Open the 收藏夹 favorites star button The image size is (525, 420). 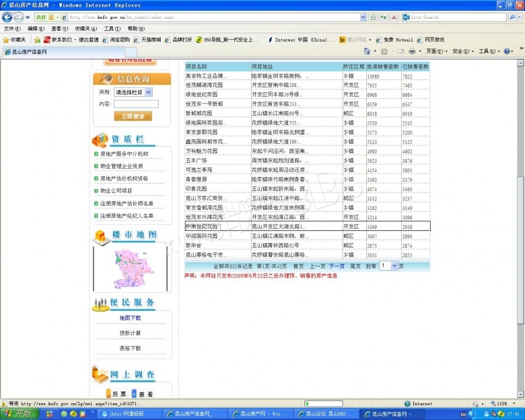[15, 40]
